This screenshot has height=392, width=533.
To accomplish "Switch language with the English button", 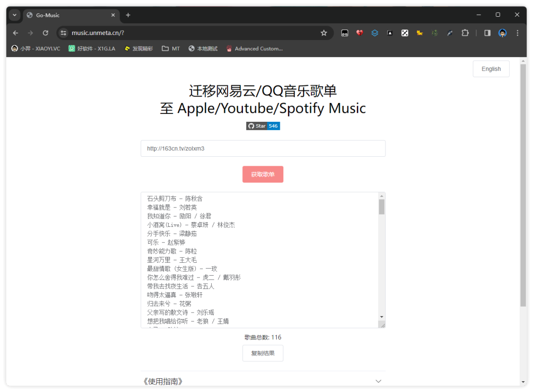I will click(x=491, y=69).
